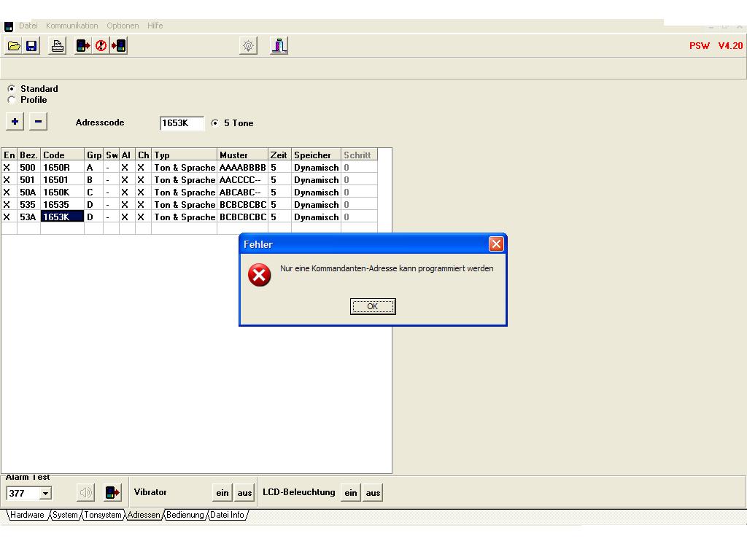Viewport: 747px width, 560px height.
Task: Click the Adresscode input field
Action: (x=181, y=123)
